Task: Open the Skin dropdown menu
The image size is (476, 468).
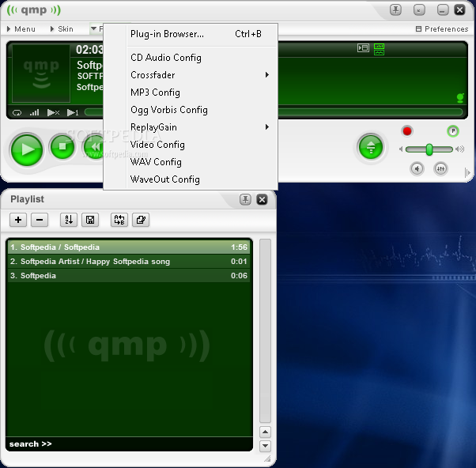Action: point(62,28)
